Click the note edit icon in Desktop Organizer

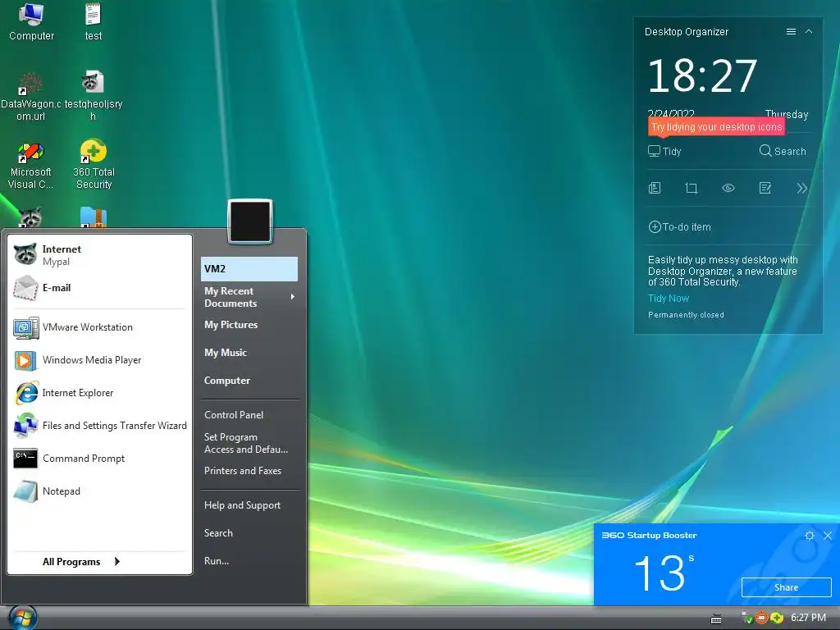coord(765,188)
